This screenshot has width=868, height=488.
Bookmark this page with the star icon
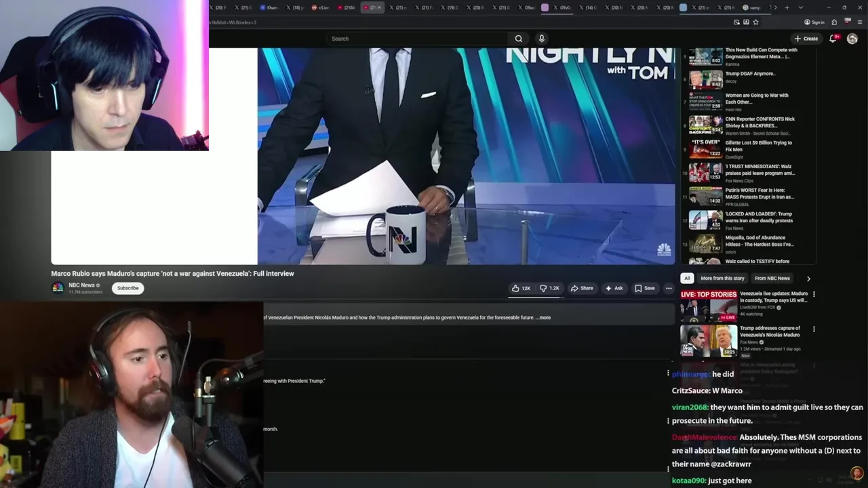[x=755, y=22]
